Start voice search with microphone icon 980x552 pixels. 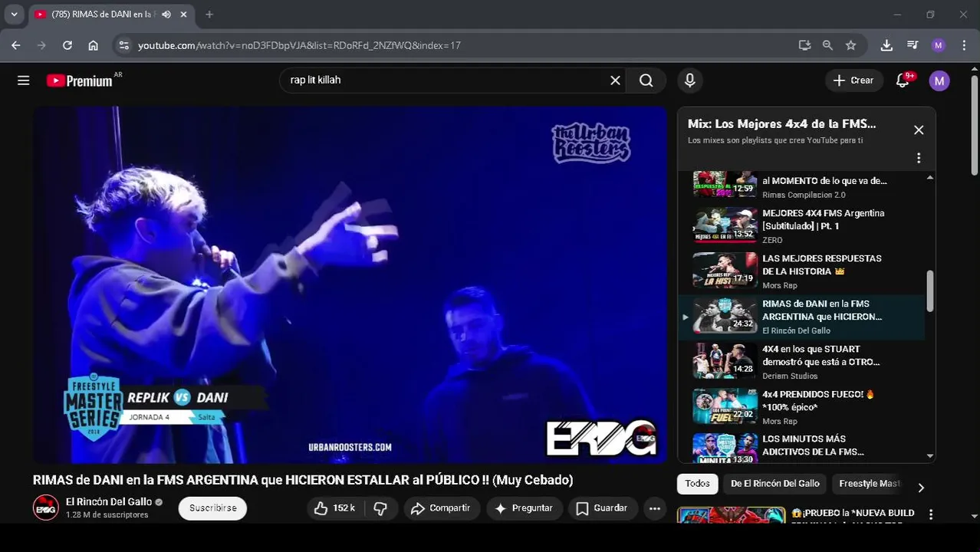coord(689,80)
